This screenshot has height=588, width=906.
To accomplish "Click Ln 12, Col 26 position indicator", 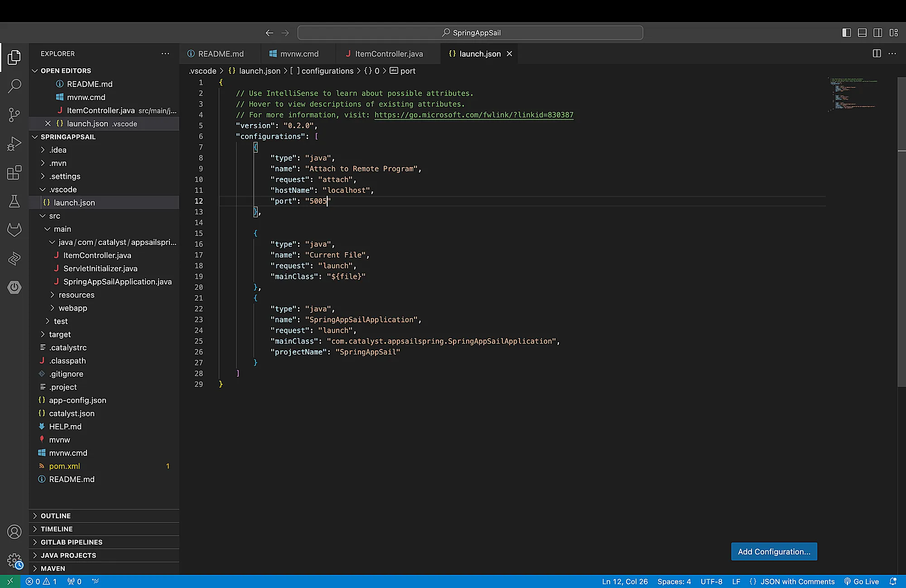I will tap(625, 581).
